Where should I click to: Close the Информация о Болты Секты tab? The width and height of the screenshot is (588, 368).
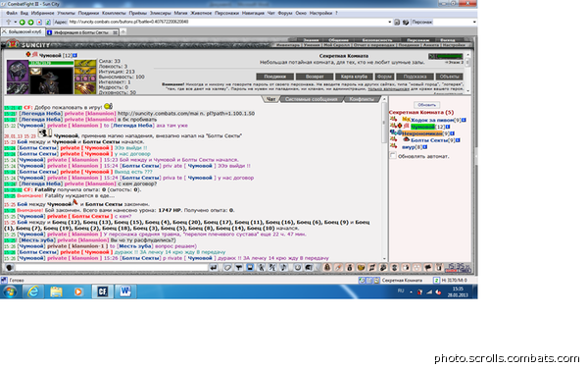[115, 32]
